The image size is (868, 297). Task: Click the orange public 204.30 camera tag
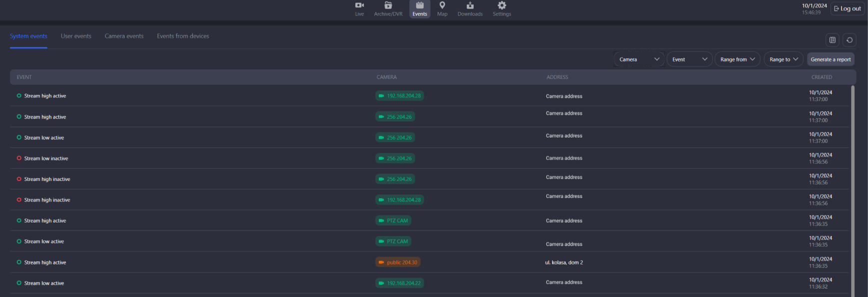(398, 262)
